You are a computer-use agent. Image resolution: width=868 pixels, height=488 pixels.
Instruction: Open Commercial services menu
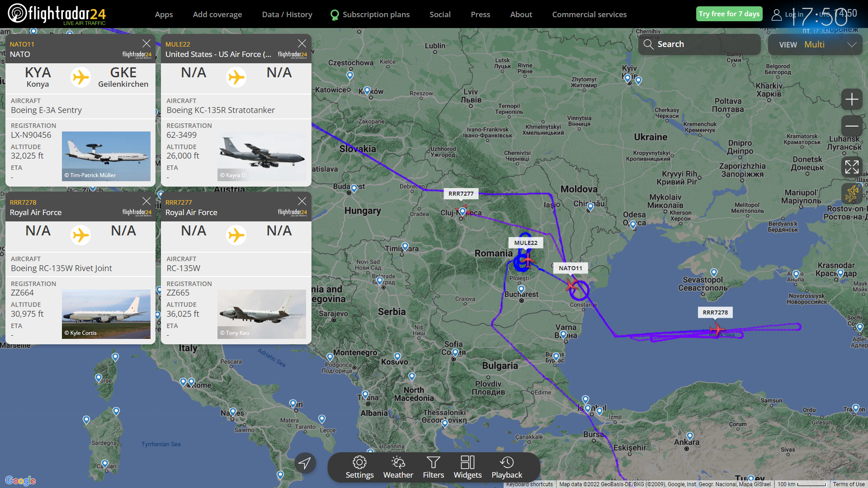pyautogui.click(x=589, y=14)
